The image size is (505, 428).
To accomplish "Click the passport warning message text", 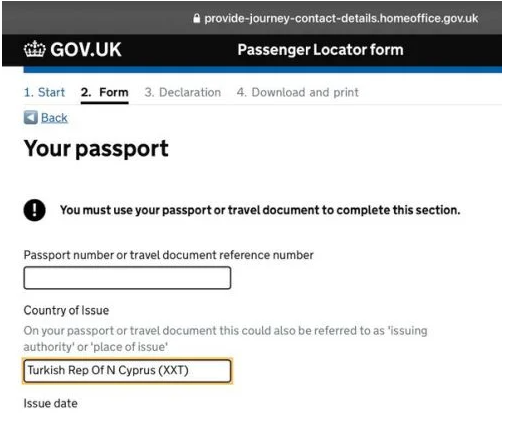I will coord(260,210).
